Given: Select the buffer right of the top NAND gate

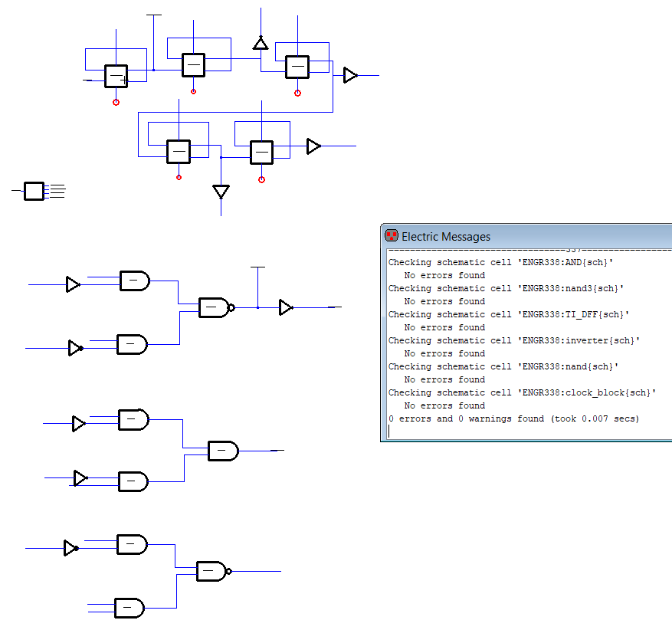Looking at the screenshot, I should pyautogui.click(x=285, y=307).
